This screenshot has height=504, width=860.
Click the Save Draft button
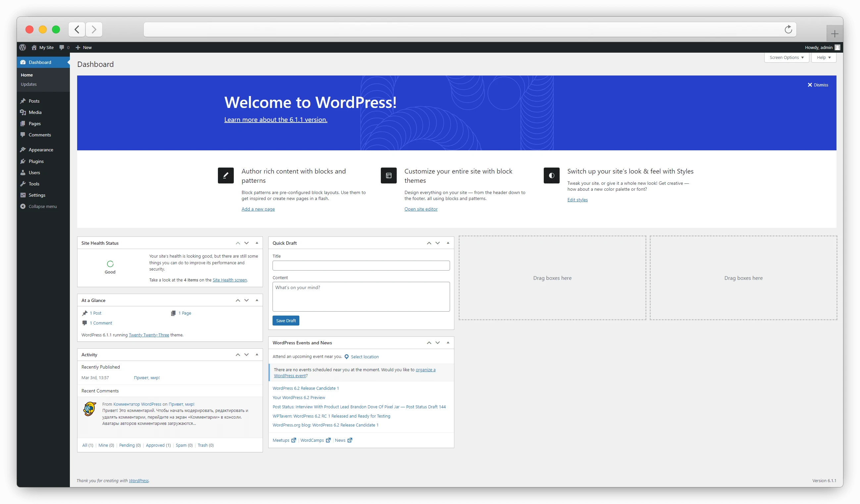(x=286, y=321)
